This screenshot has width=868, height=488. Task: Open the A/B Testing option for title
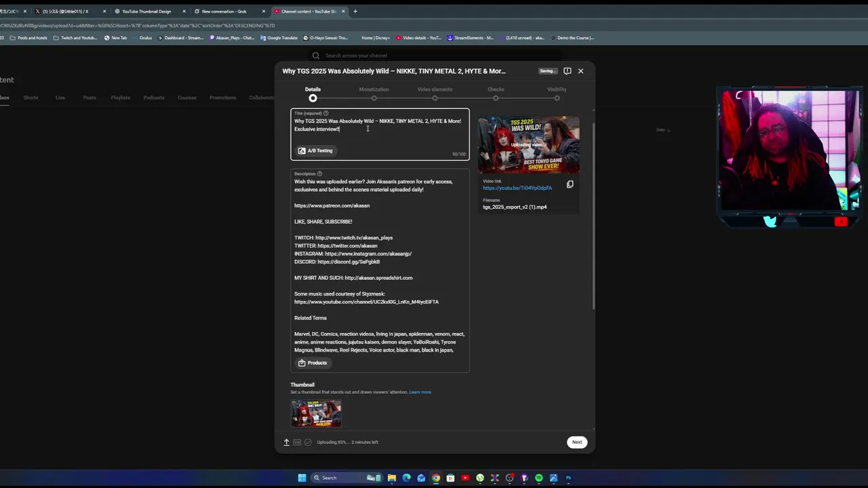click(x=315, y=150)
